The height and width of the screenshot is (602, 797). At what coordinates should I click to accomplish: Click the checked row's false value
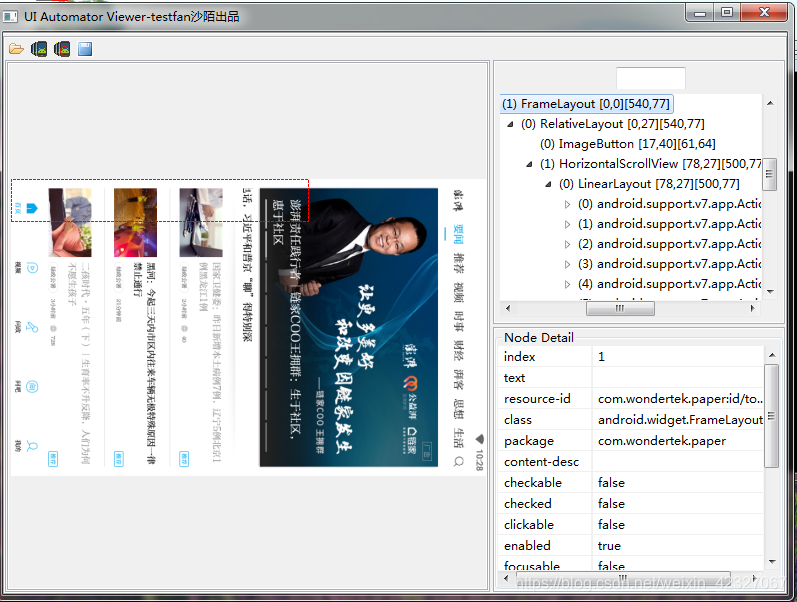tap(678, 503)
